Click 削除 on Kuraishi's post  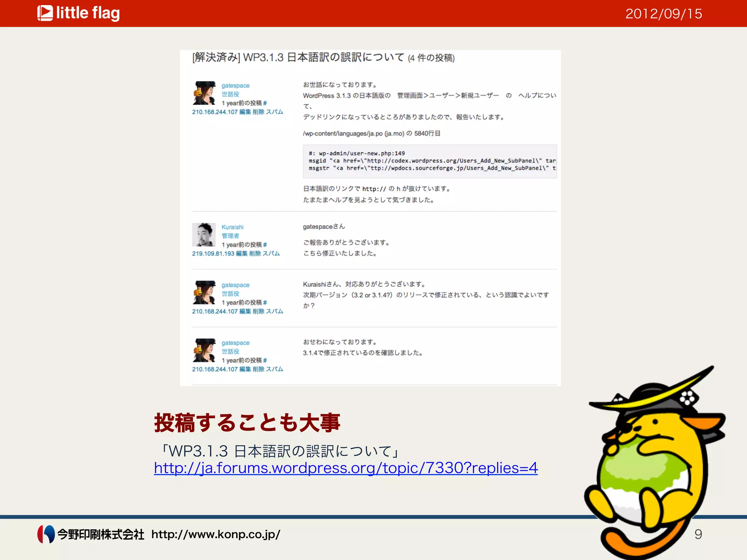click(255, 253)
